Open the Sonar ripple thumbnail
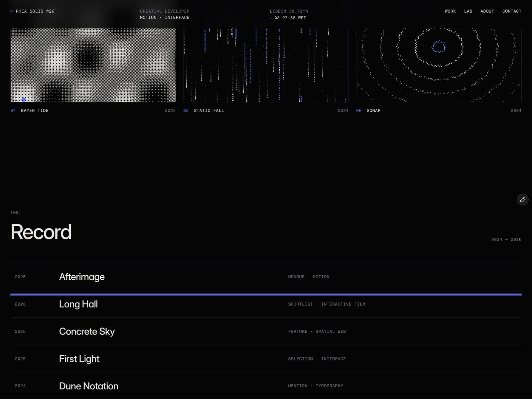Image resolution: width=532 pixels, height=399 pixels. pos(439,65)
